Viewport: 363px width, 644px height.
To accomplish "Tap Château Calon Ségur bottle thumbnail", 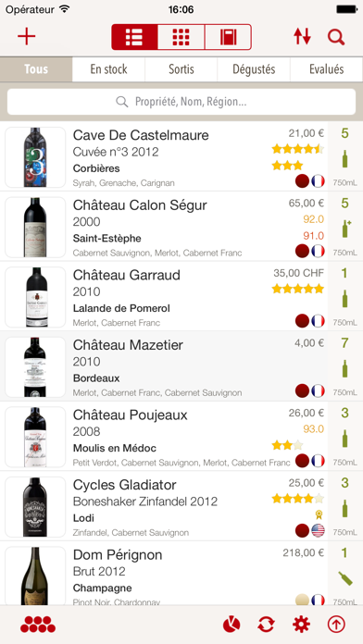I will [x=35, y=227].
